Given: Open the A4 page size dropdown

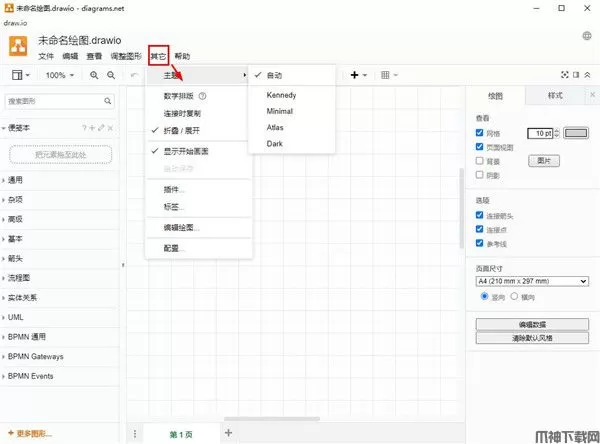Looking at the screenshot, I should pos(532,282).
